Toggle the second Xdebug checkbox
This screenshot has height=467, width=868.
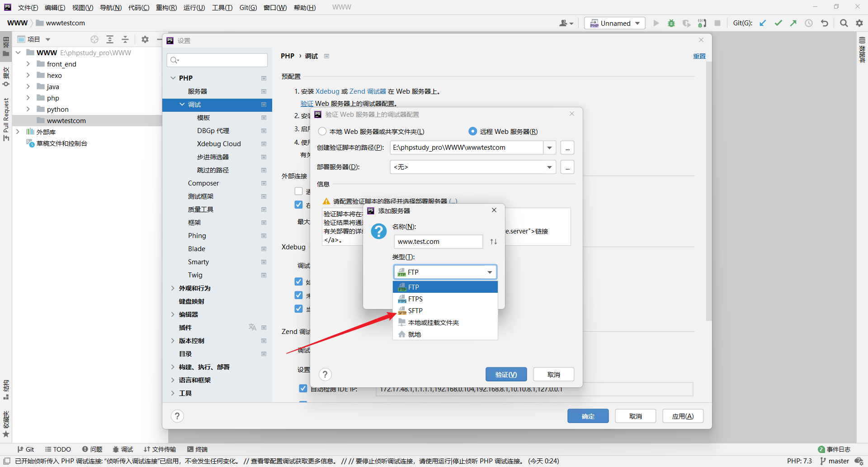click(298, 295)
